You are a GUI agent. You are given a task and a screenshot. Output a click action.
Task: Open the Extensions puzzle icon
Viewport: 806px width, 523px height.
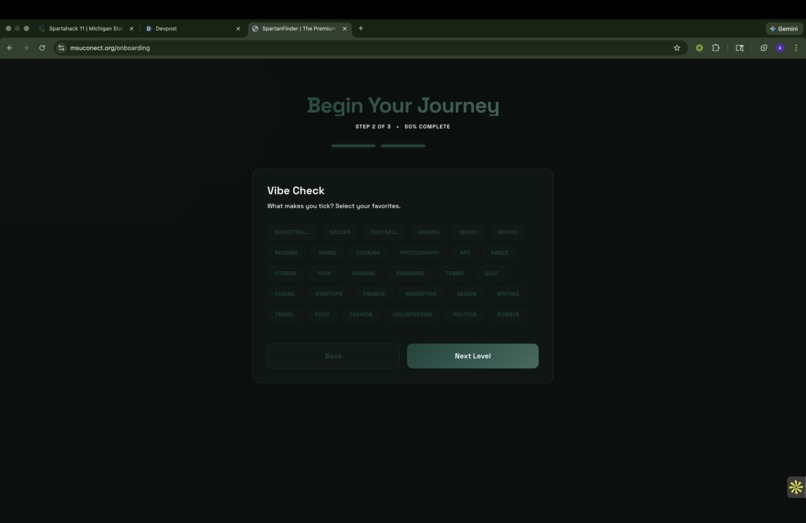pyautogui.click(x=716, y=48)
